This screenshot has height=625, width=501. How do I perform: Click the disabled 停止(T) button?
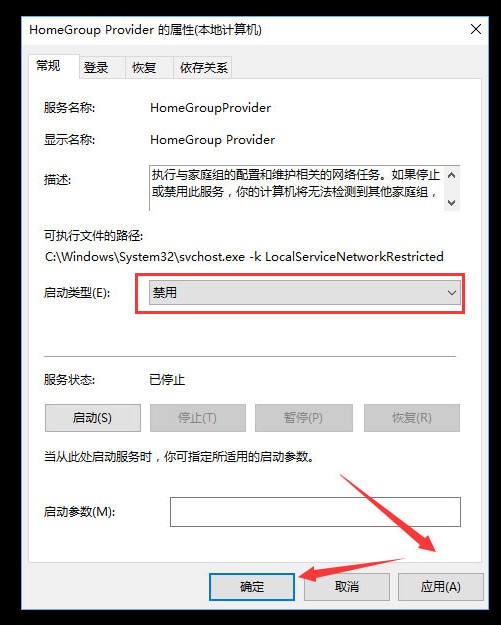click(198, 418)
